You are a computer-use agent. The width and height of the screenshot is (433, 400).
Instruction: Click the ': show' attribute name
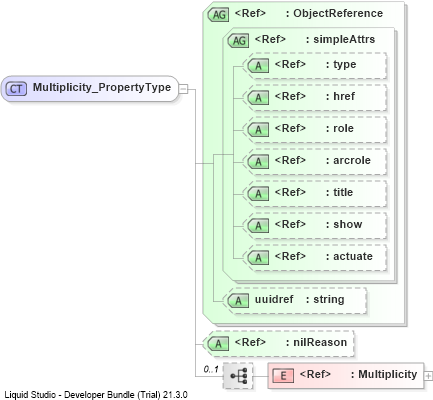[344, 224]
